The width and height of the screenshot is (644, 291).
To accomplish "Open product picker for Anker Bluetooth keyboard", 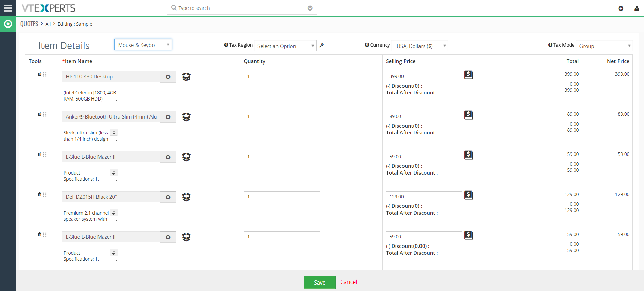I will (186, 117).
